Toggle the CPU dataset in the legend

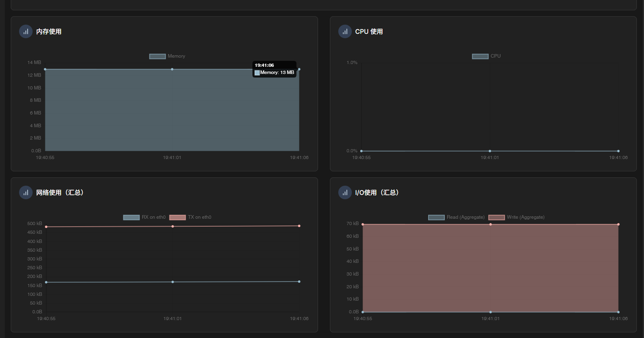[486, 56]
